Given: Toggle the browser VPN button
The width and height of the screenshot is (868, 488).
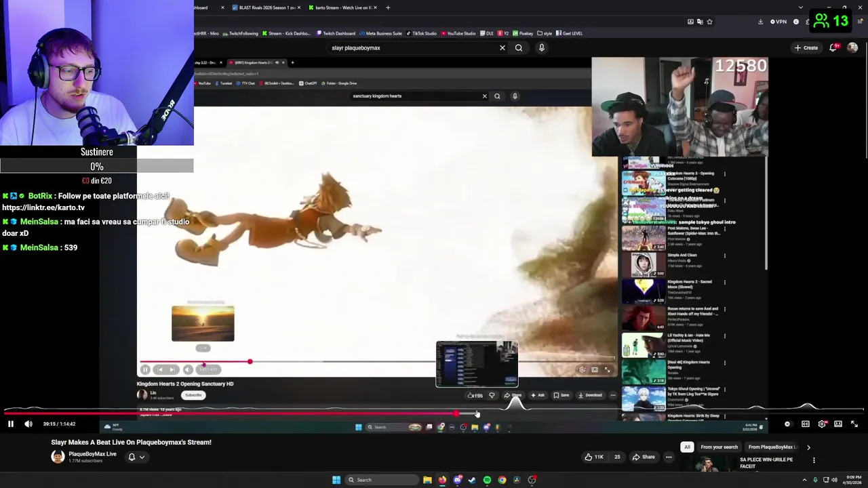Looking at the screenshot, I should pyautogui.click(x=778, y=22).
